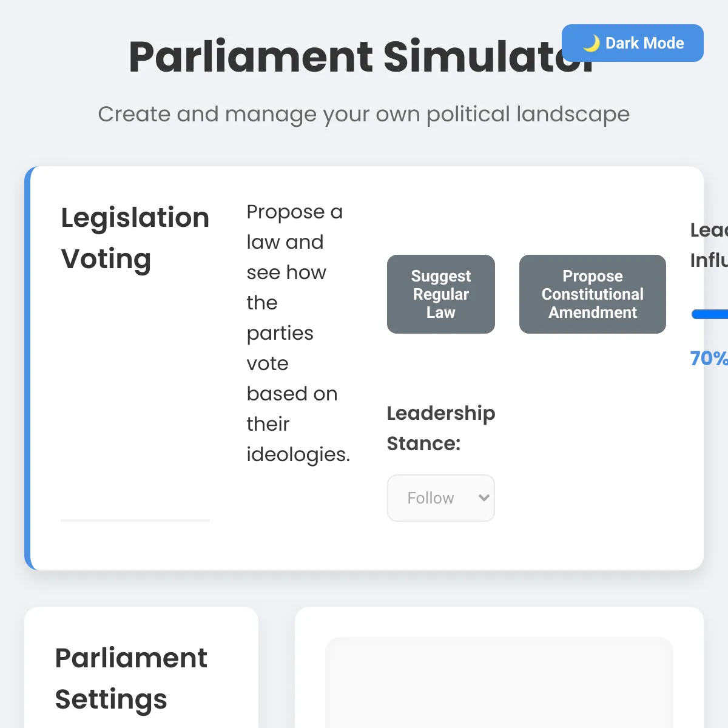Click the Parliament Simulator title
728x728 pixels.
[x=363, y=57]
